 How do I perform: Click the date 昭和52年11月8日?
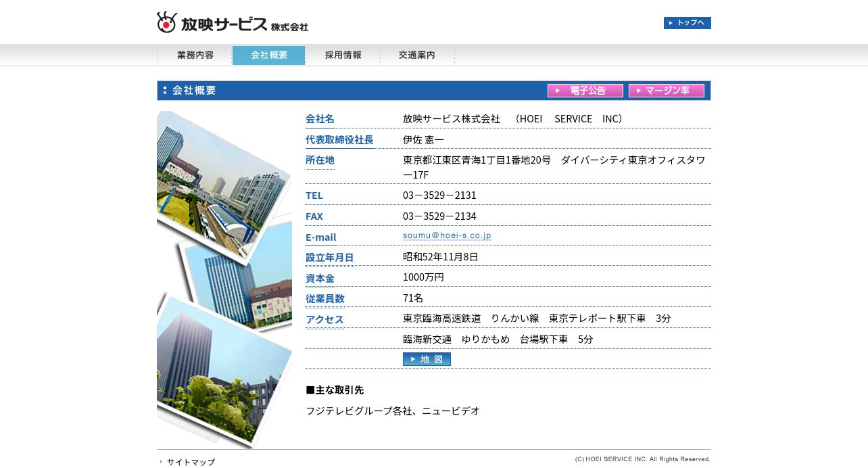[x=441, y=257]
